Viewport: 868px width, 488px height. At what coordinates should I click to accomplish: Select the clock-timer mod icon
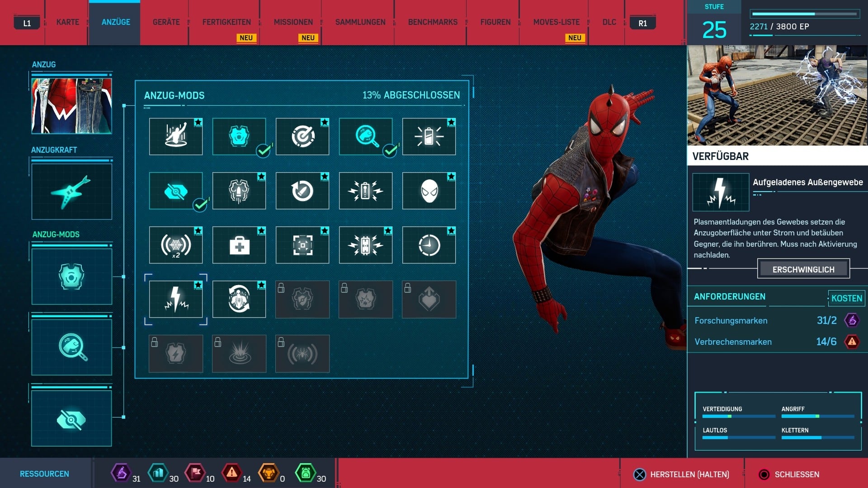tap(429, 245)
